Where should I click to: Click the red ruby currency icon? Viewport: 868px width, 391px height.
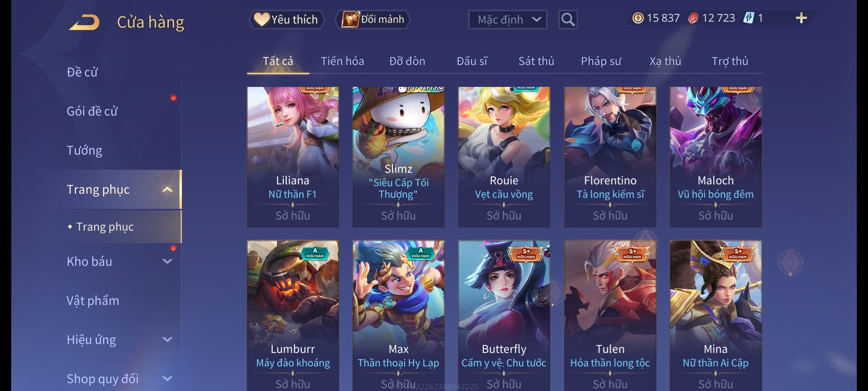click(x=693, y=18)
